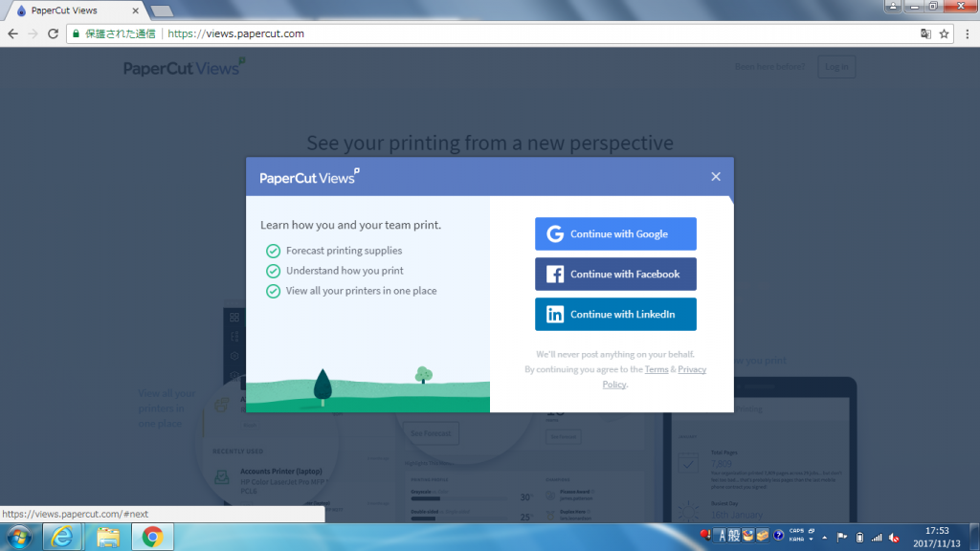Launch Internet Explorer from taskbar
The height and width of the screenshot is (551, 980).
coord(62,537)
